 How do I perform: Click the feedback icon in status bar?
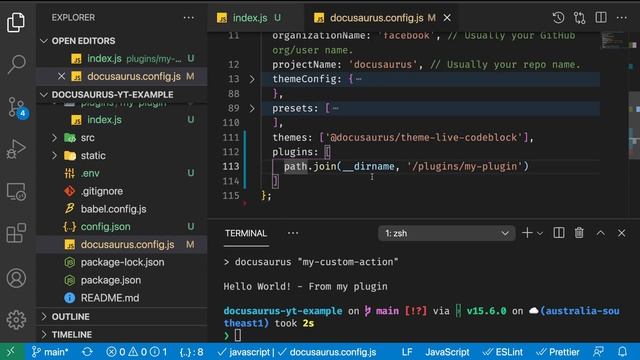point(598,351)
